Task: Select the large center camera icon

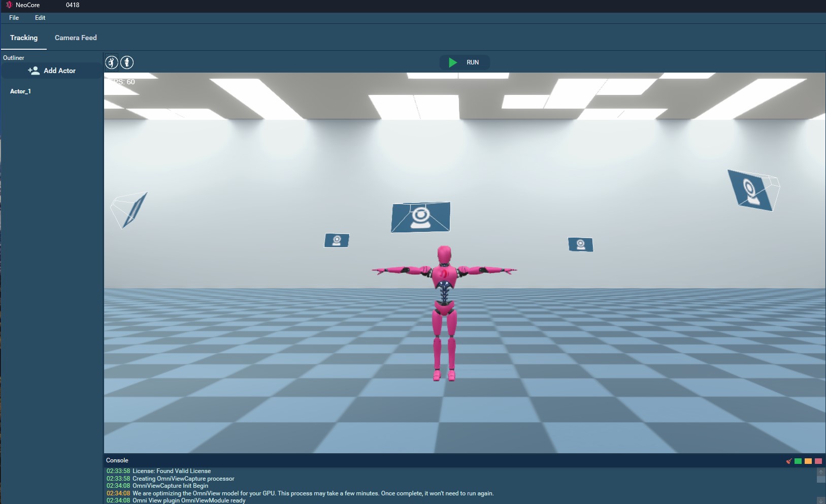Action: point(420,217)
